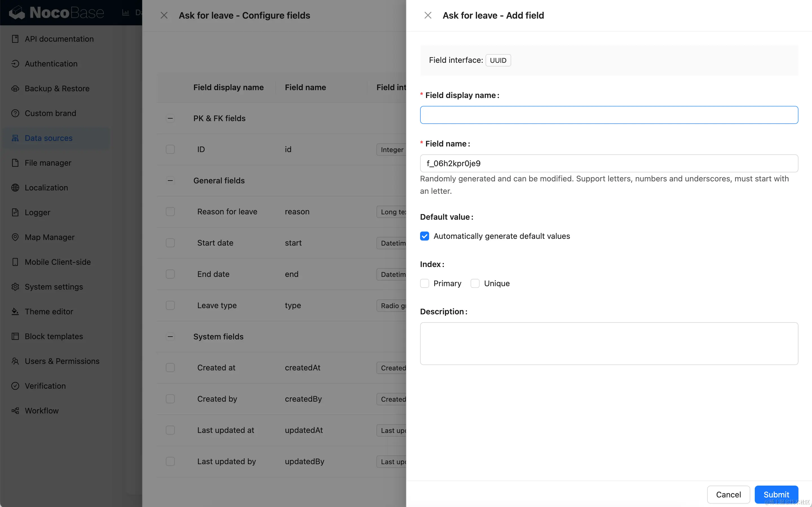Click the Localization globe icon

(x=15, y=188)
